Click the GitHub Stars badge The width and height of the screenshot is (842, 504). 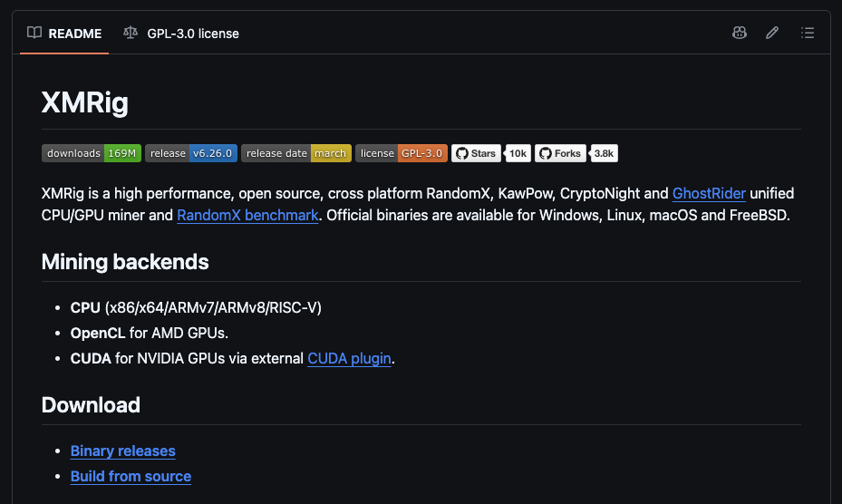coord(477,153)
